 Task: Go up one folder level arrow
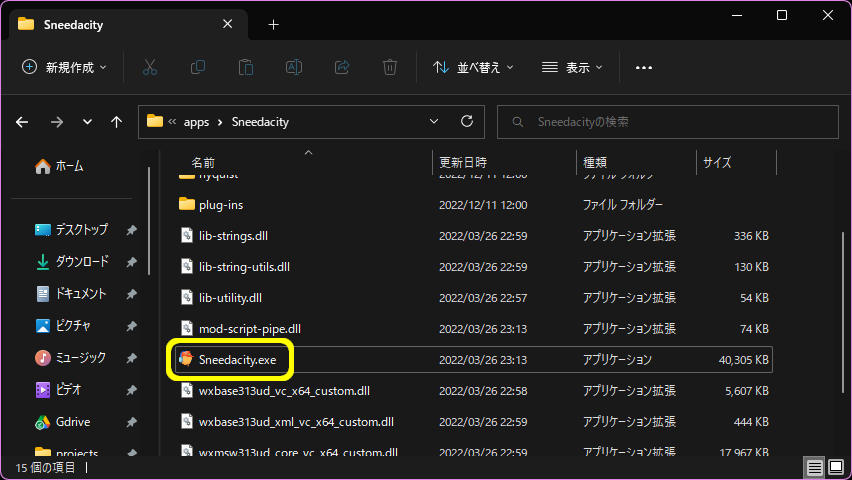click(x=116, y=122)
